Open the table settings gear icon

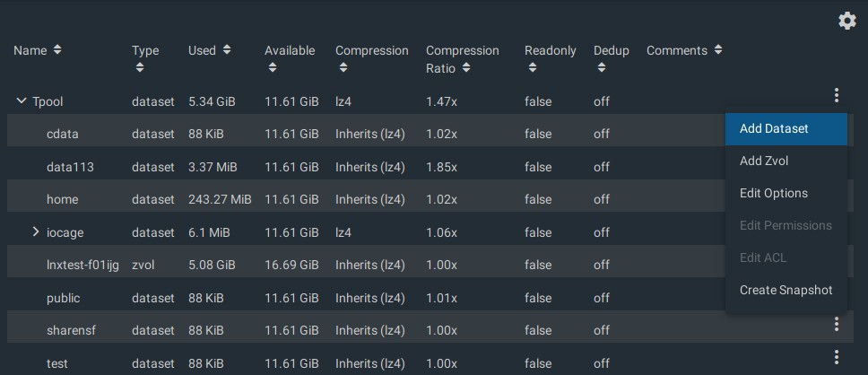[847, 21]
